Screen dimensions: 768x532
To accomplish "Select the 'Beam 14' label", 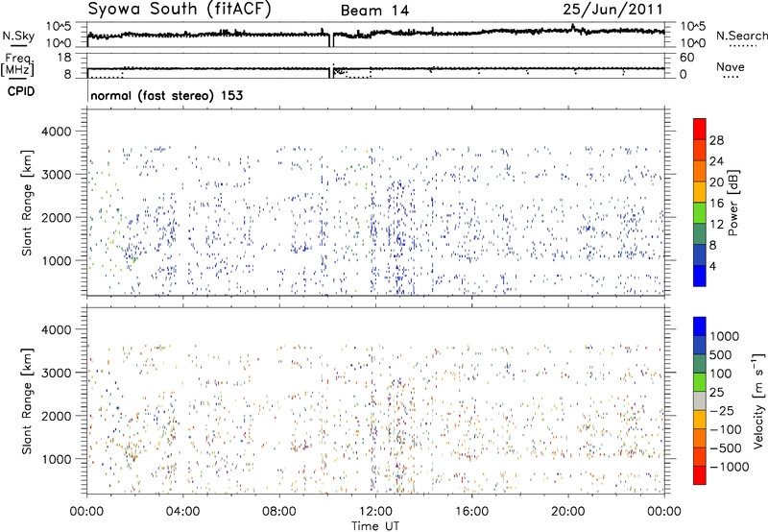I will click(x=374, y=11).
